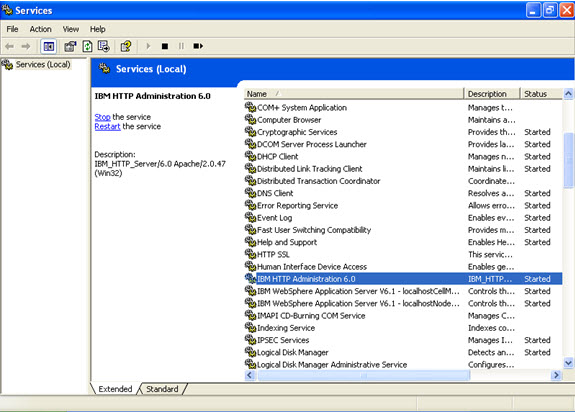Click the Refresh toolbar icon

[87, 46]
